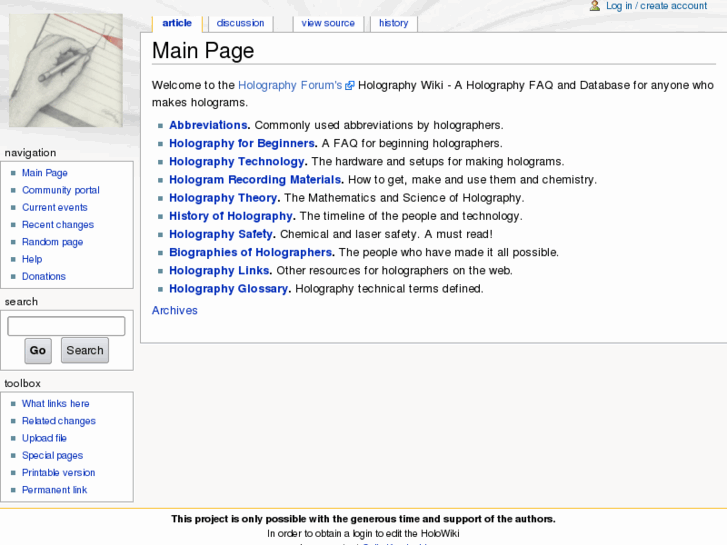Click the 'search' sidebar heading
This screenshot has width=727, height=545.
click(21, 301)
